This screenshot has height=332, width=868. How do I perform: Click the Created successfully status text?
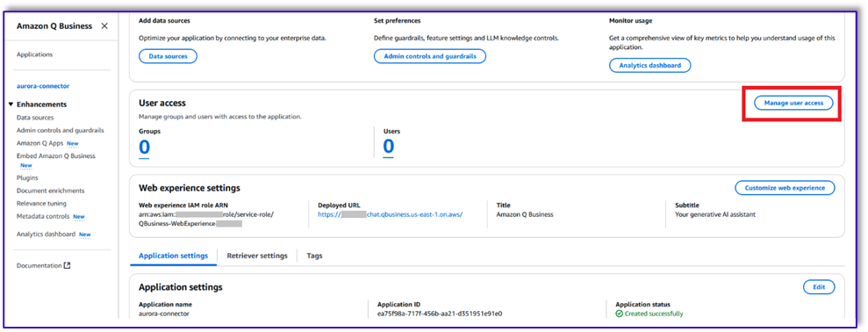point(654,314)
